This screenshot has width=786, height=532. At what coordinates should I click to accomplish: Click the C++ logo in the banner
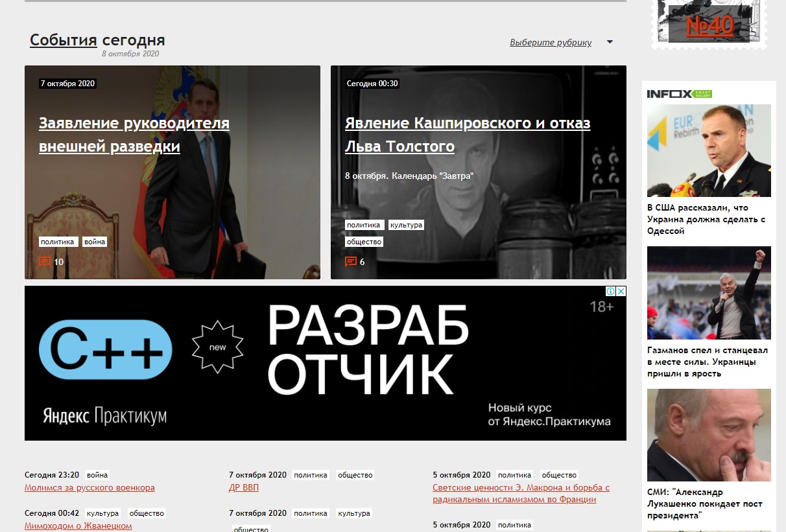click(x=106, y=350)
